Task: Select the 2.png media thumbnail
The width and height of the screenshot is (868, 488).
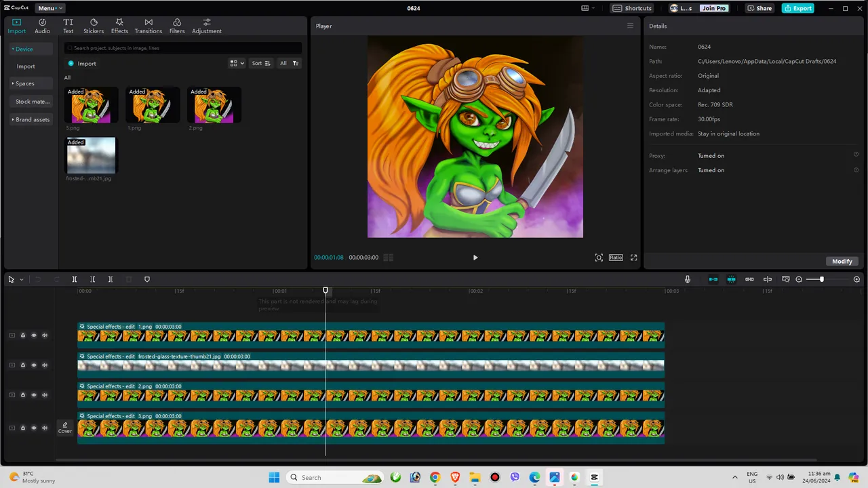Action: click(214, 105)
